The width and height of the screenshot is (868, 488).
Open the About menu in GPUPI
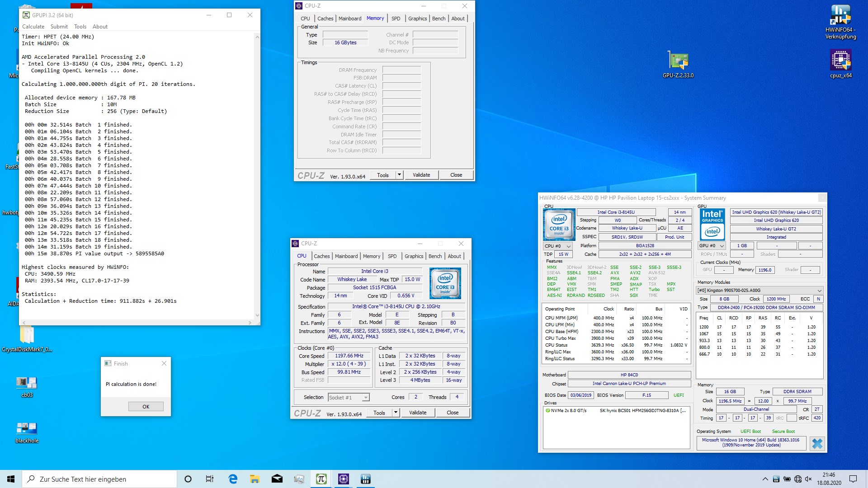tap(100, 27)
